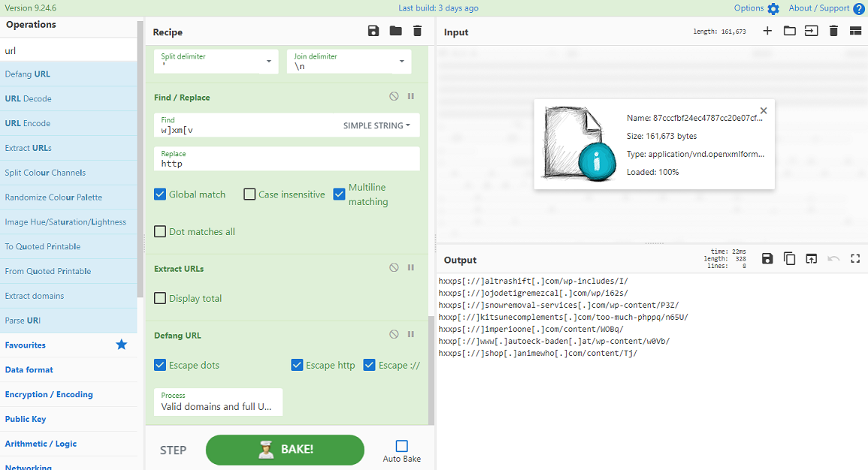This screenshot has width=868, height=470.
Task: Close the file info card
Action: [x=764, y=110]
